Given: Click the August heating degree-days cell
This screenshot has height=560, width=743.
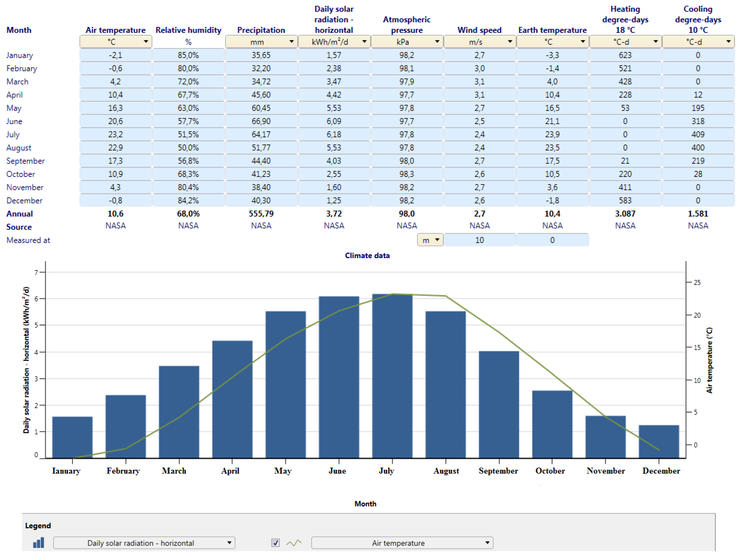Looking at the screenshot, I should (625, 148).
